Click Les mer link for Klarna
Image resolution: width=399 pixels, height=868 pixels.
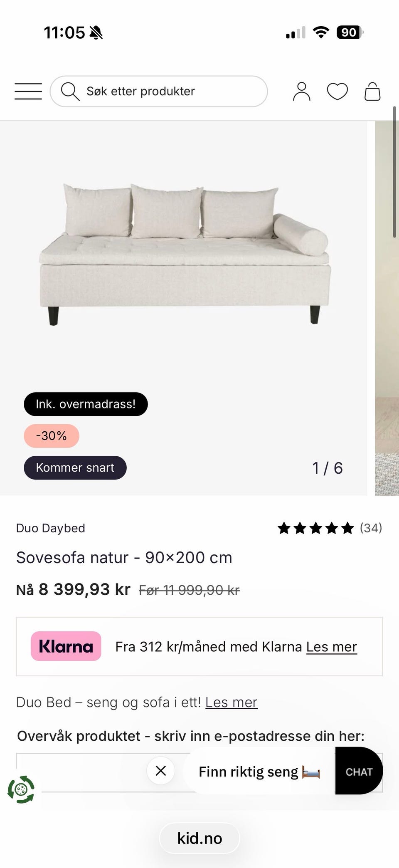click(331, 647)
